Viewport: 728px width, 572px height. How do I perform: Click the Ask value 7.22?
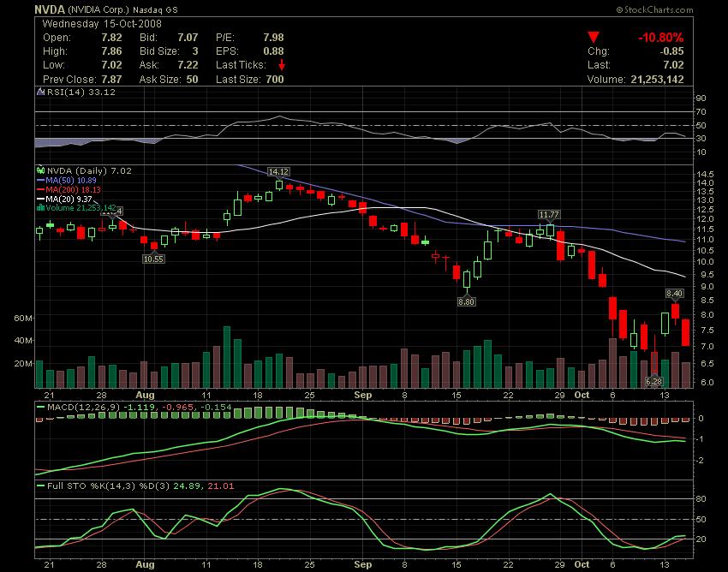coord(188,65)
